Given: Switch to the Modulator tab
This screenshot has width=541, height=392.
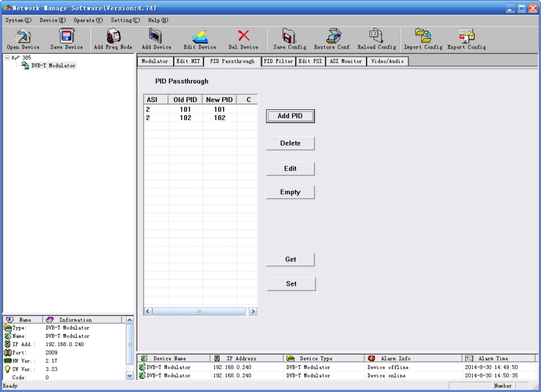Looking at the screenshot, I should coord(155,61).
